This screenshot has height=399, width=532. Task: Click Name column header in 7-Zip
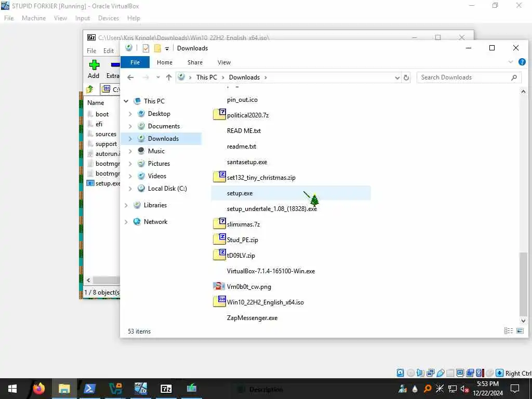[x=96, y=102]
